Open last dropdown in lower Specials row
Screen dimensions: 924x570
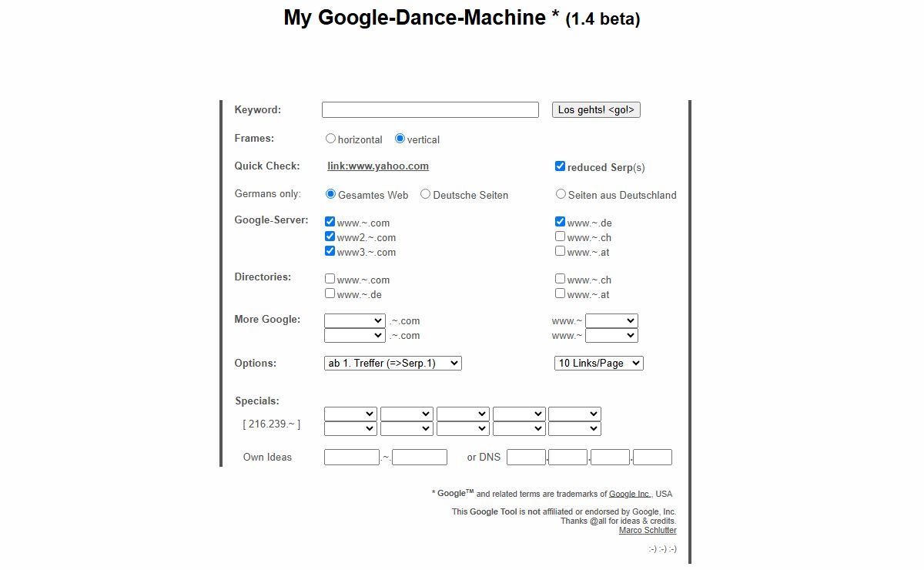pyautogui.click(x=574, y=428)
